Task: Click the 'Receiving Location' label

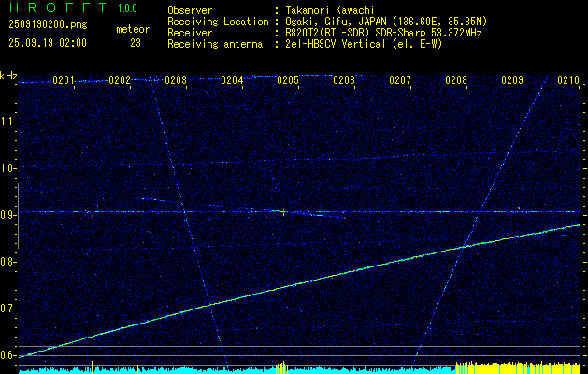Action: coord(218,22)
